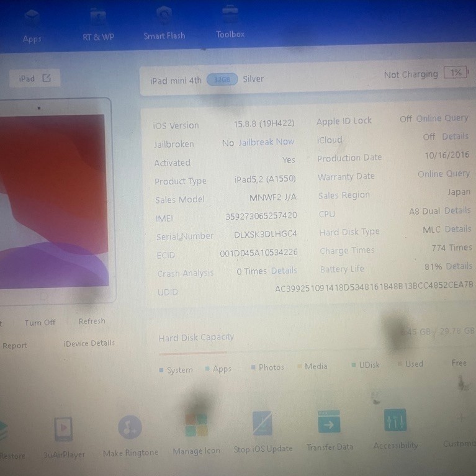
Task: Open the Transfer Data tool icon
Action: click(x=329, y=421)
